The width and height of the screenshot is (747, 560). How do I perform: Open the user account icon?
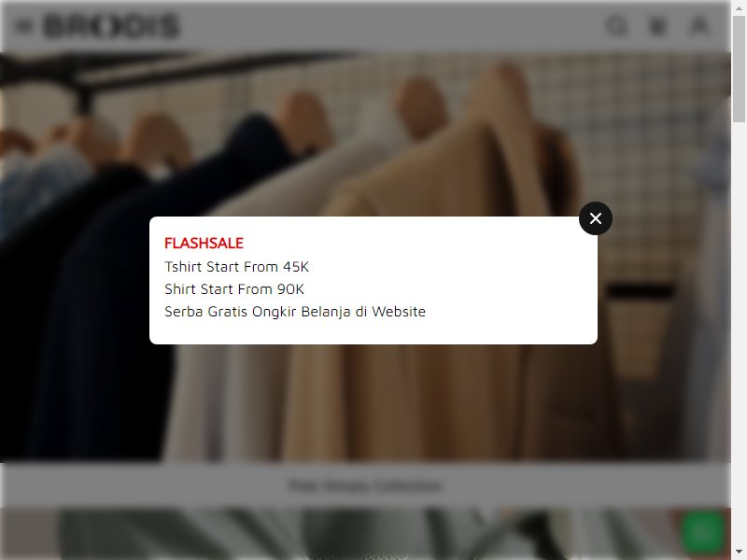[698, 25]
